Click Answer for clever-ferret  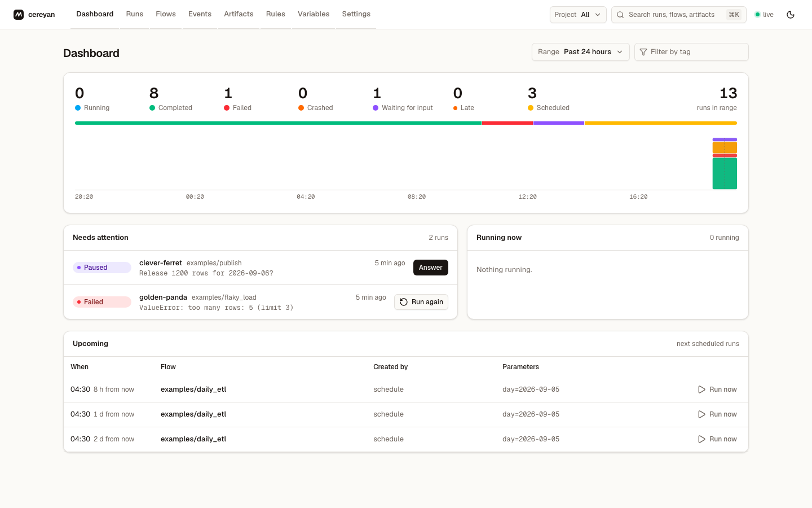coord(431,268)
